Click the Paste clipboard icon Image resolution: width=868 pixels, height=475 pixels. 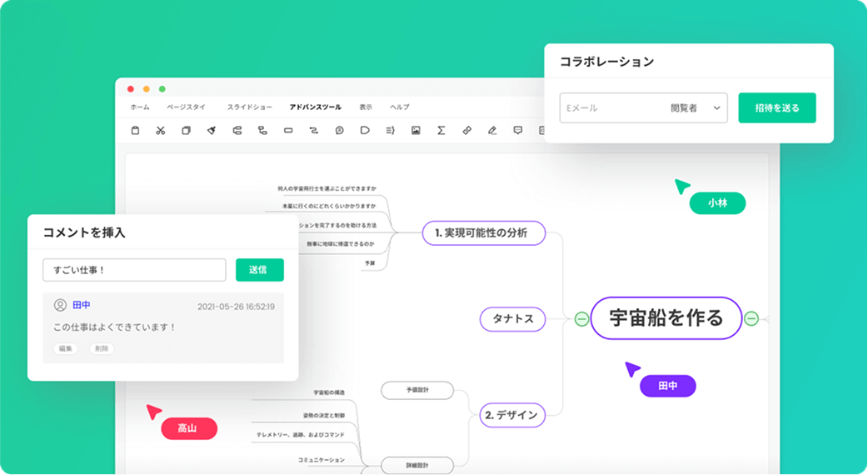coord(135,130)
